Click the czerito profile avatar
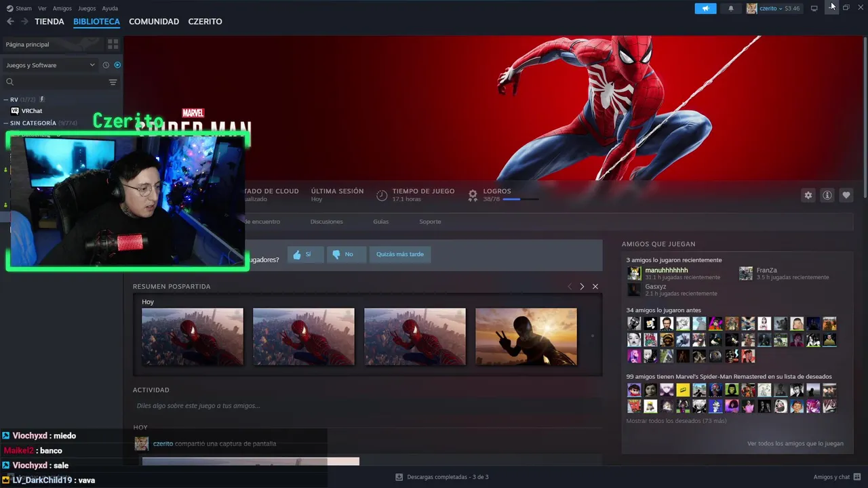The height and width of the screenshot is (488, 868). (x=751, y=8)
